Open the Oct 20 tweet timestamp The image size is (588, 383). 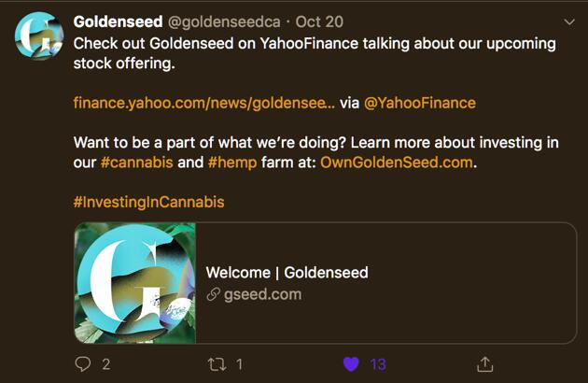pos(322,21)
